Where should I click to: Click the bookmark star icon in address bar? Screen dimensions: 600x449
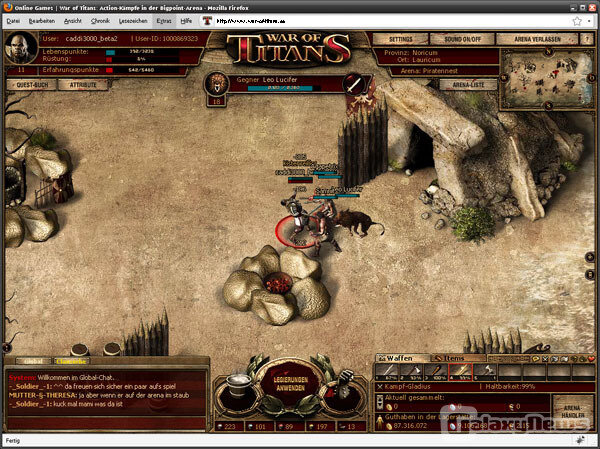pyautogui.click(x=577, y=21)
